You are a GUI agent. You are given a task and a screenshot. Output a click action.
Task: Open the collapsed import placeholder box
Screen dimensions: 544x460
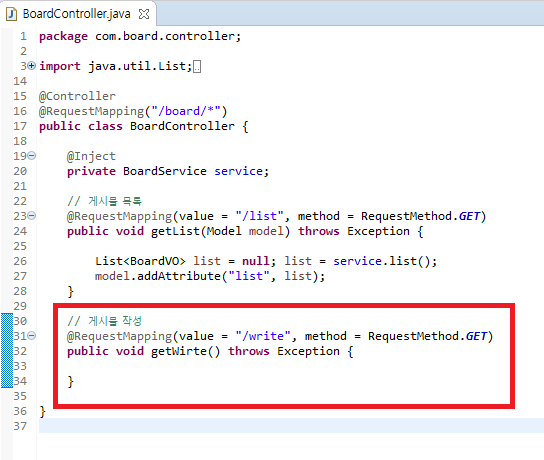197,66
